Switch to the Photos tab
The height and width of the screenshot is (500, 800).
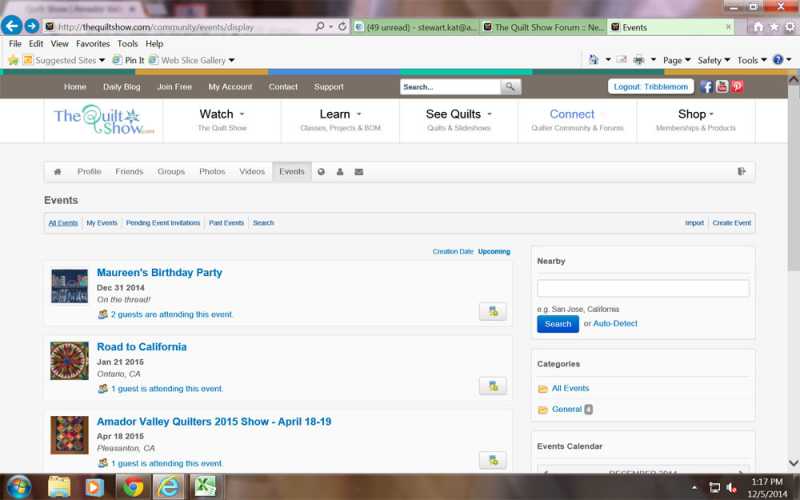tap(212, 172)
